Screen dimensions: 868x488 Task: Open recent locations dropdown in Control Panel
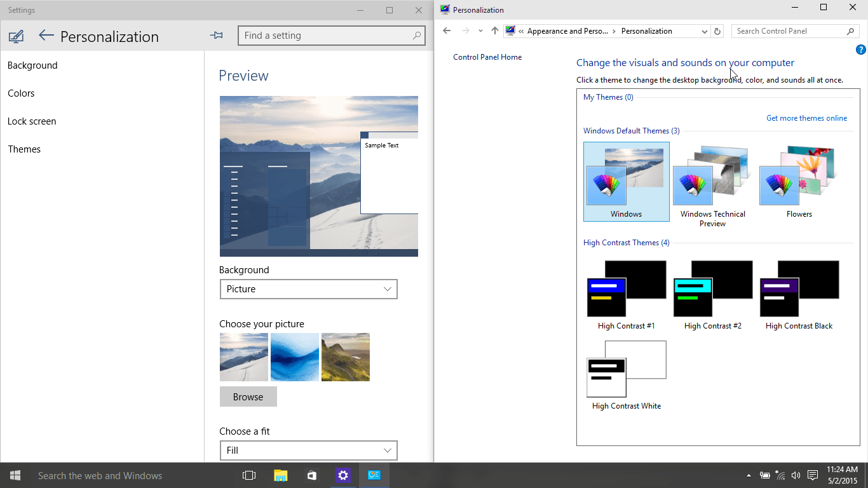480,30
